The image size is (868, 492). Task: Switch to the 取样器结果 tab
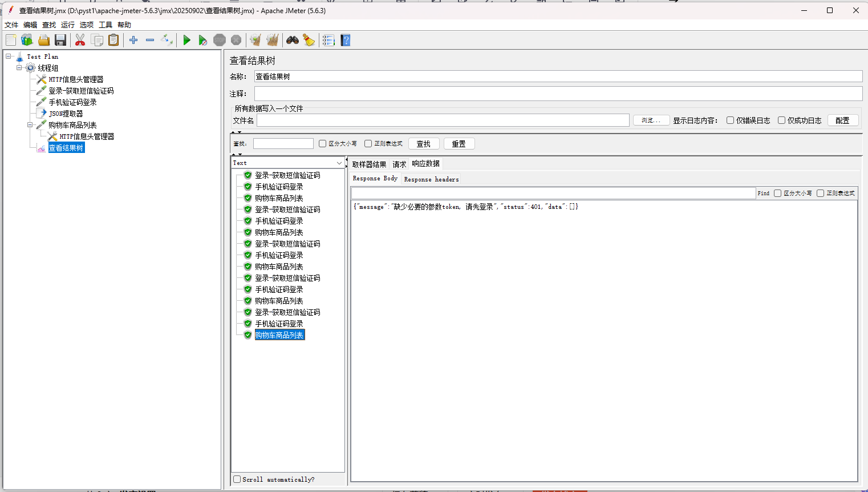click(369, 164)
